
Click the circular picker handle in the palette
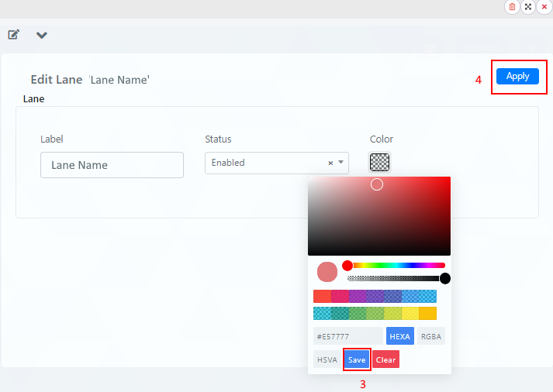377,184
